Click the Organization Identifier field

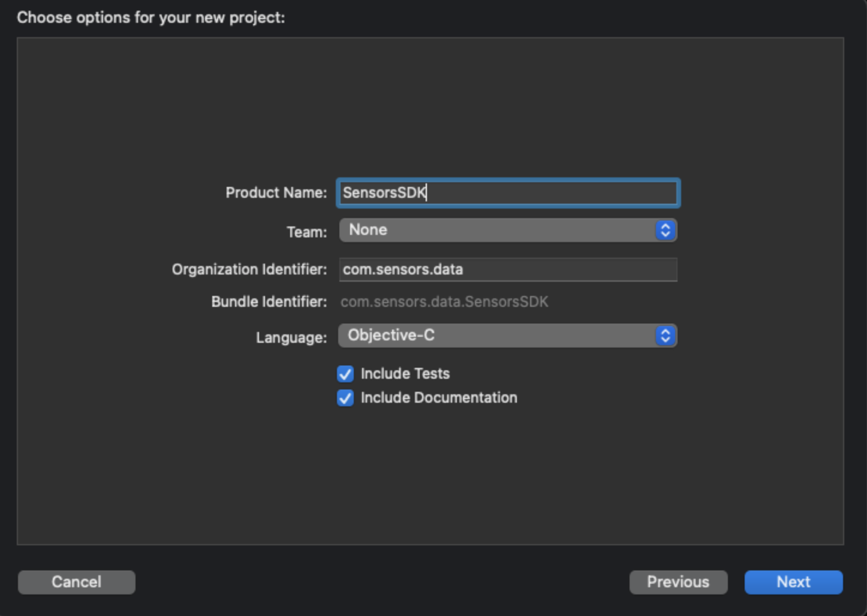508,270
